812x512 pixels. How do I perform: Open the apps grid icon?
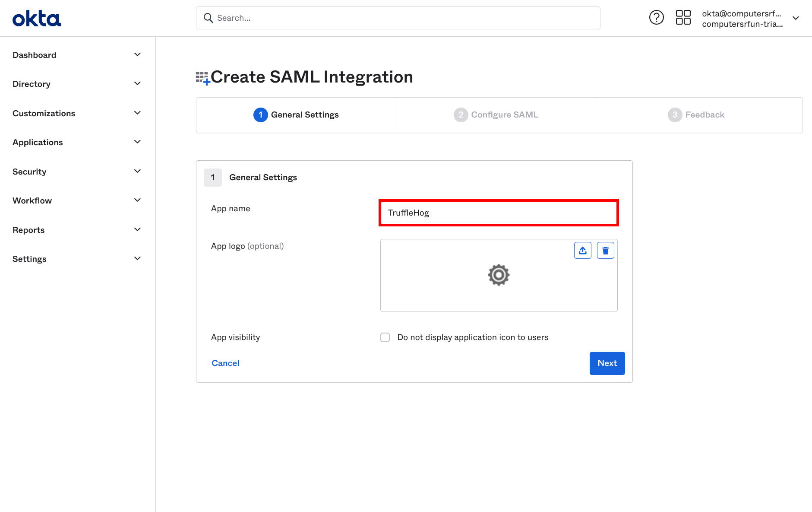tap(683, 18)
